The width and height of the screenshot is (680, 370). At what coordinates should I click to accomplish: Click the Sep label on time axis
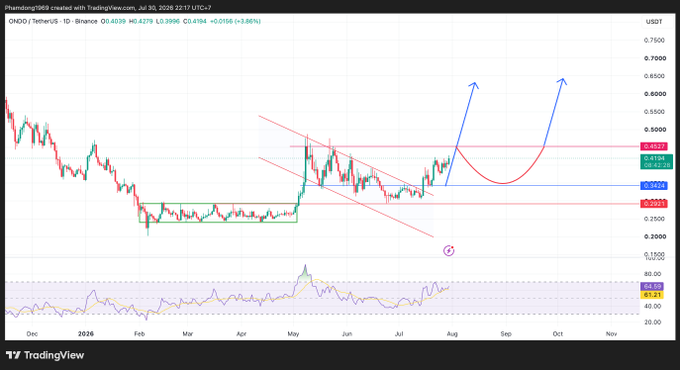pyautogui.click(x=506, y=334)
